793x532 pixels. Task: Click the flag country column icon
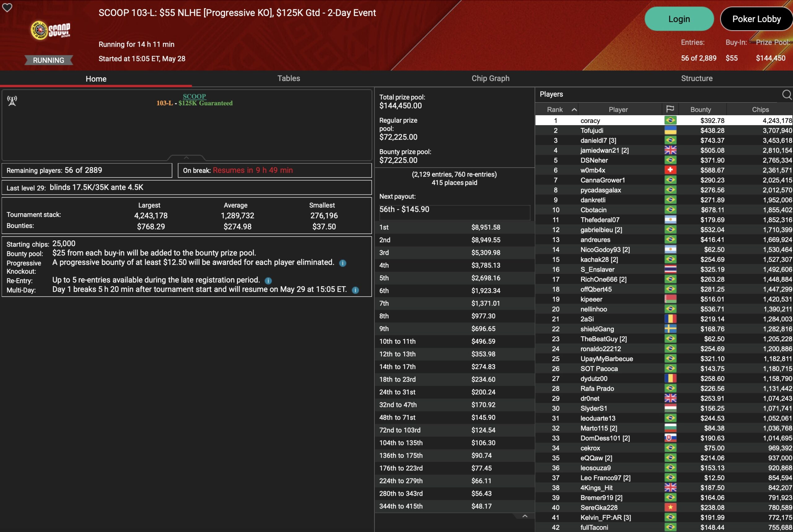670,109
